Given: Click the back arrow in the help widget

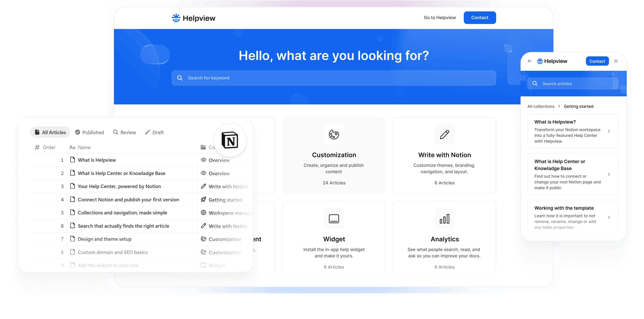Looking at the screenshot, I should [x=530, y=61].
